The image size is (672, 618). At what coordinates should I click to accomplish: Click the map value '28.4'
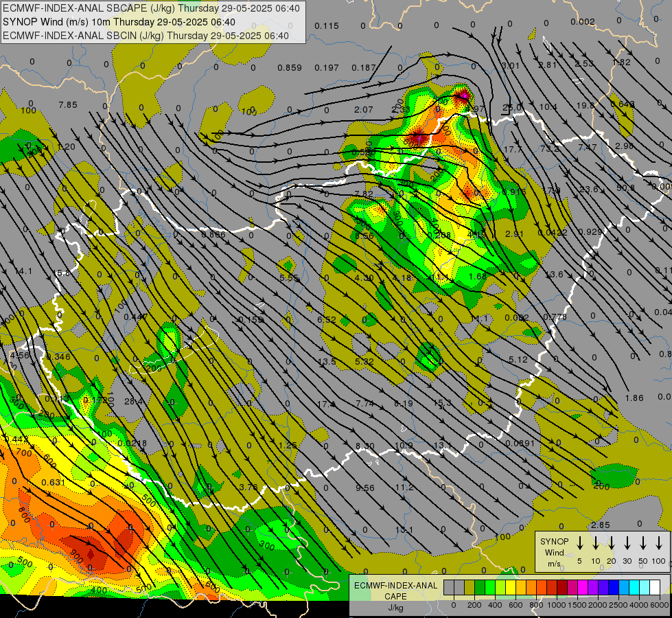(134, 402)
